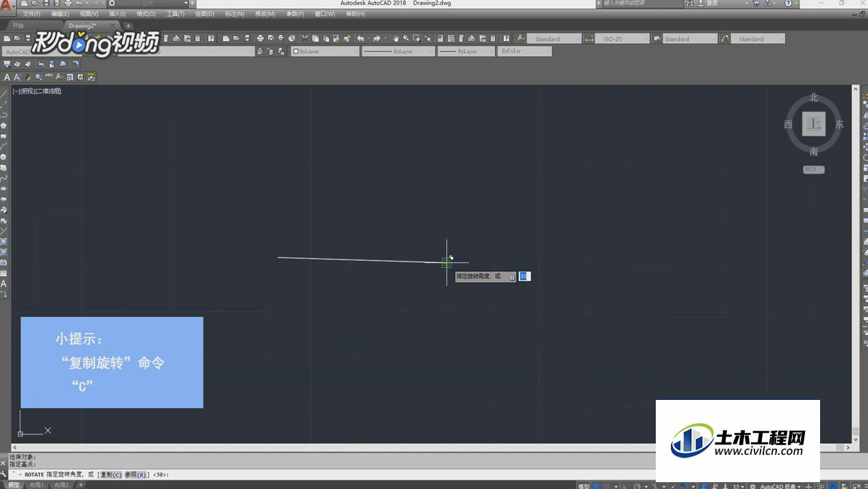The width and height of the screenshot is (868, 489).
Task: Click the Redo arrow in standard toolbar
Action: (x=376, y=38)
